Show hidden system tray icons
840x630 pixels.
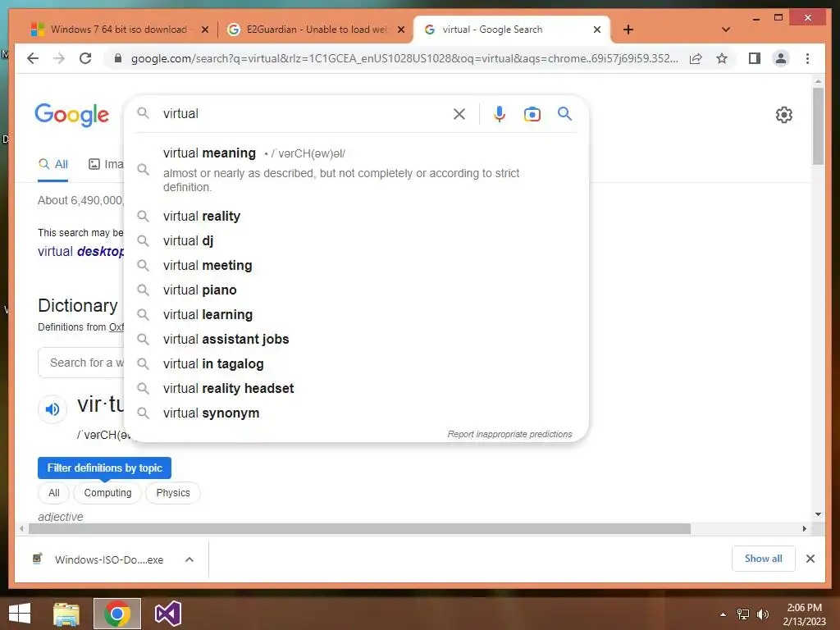point(724,614)
